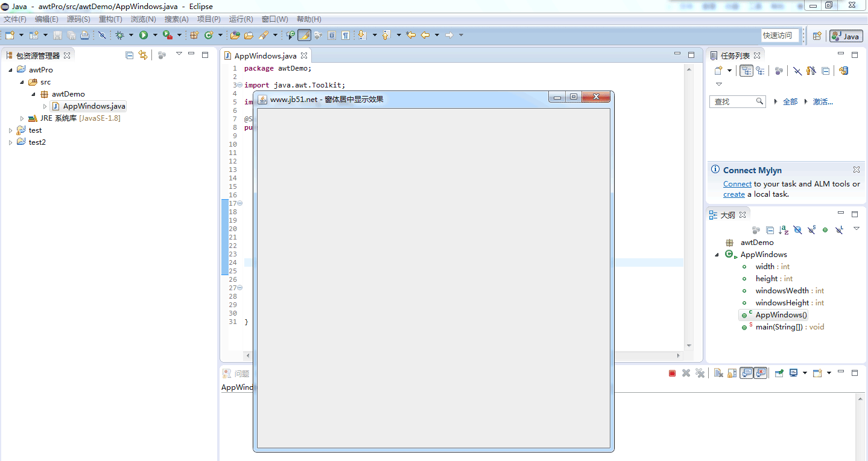
Task: Switch to the Java perspective button
Action: 846,35
